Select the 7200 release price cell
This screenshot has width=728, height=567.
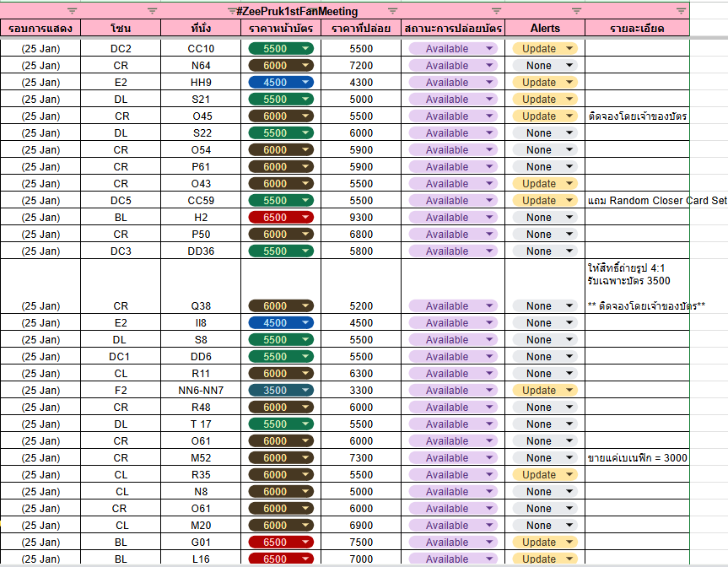click(361, 66)
